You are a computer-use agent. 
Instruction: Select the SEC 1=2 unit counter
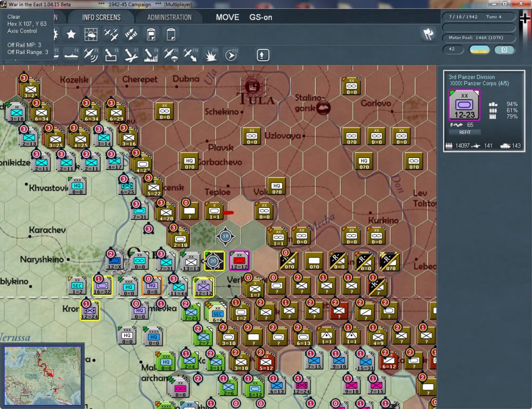(x=77, y=286)
